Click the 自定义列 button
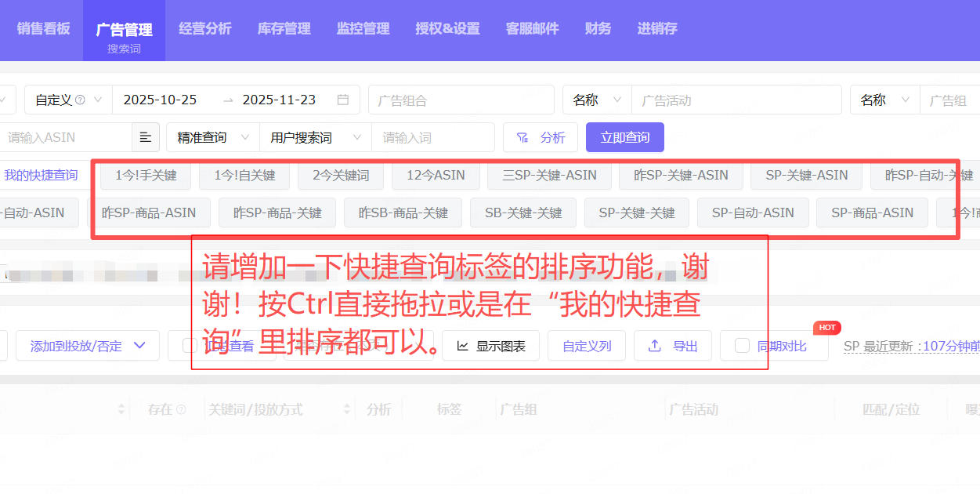The height and width of the screenshot is (494, 980). pyautogui.click(x=586, y=346)
